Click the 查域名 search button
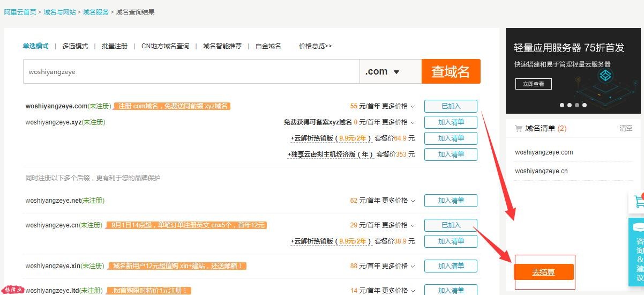644x295 pixels. tap(451, 71)
